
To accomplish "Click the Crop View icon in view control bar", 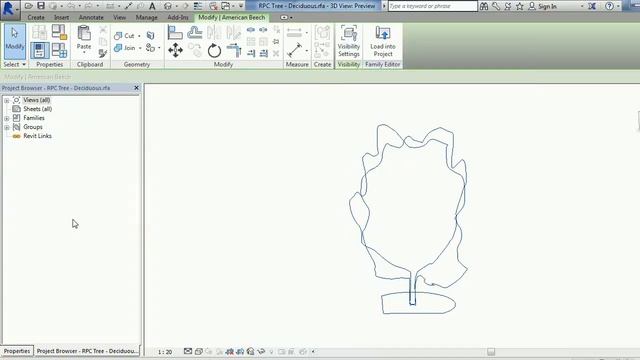I will point(230,351).
